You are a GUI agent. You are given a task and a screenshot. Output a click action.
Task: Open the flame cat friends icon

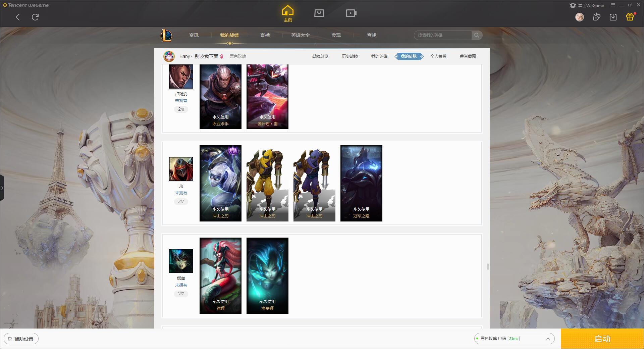tap(596, 17)
